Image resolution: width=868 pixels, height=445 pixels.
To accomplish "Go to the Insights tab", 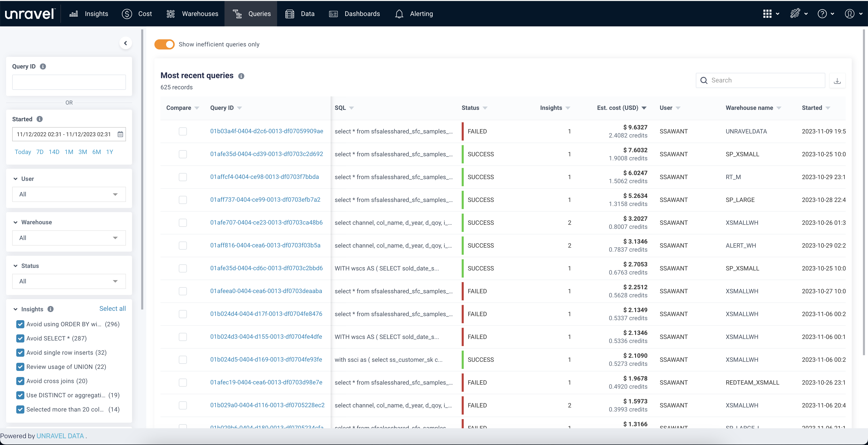I will (x=89, y=14).
